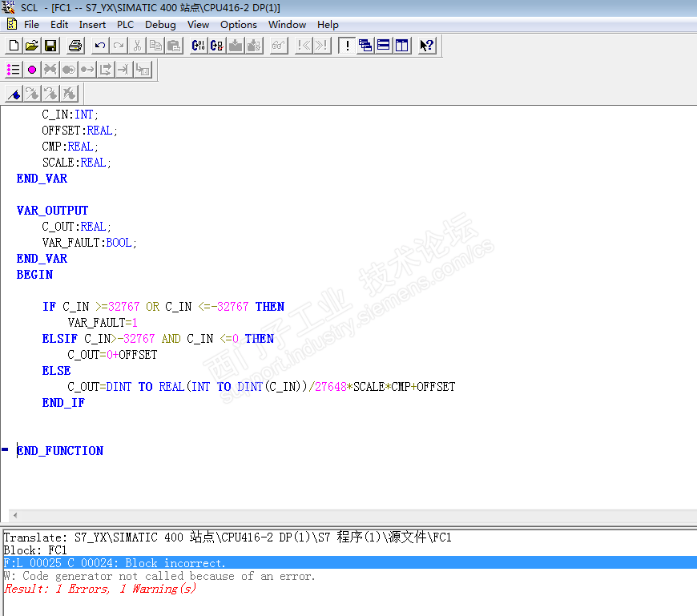Jump to the next error
This screenshot has height=616, width=697.
tap(322, 46)
